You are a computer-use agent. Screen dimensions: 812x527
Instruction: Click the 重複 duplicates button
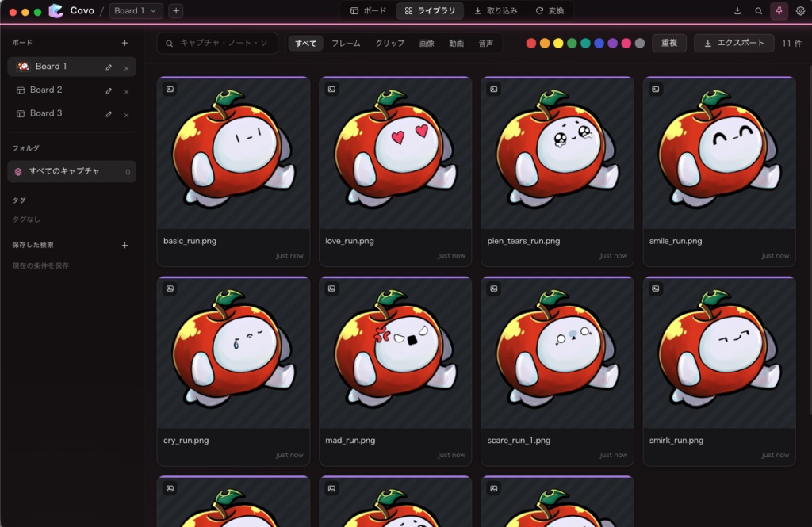click(x=669, y=43)
